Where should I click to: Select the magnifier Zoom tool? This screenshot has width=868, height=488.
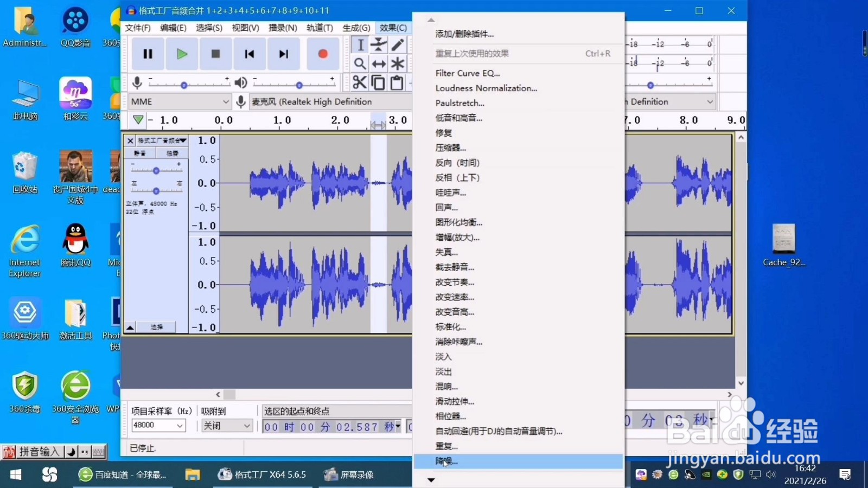(360, 63)
